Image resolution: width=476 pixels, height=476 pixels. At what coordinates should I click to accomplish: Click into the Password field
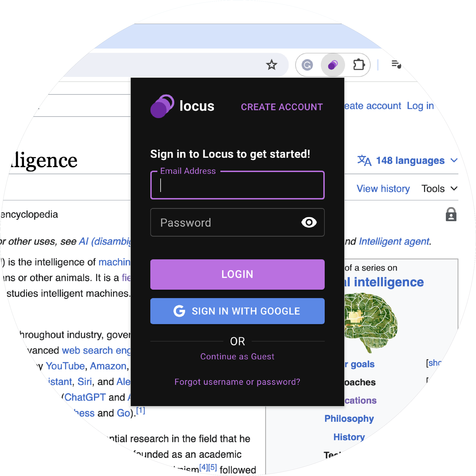click(x=237, y=223)
